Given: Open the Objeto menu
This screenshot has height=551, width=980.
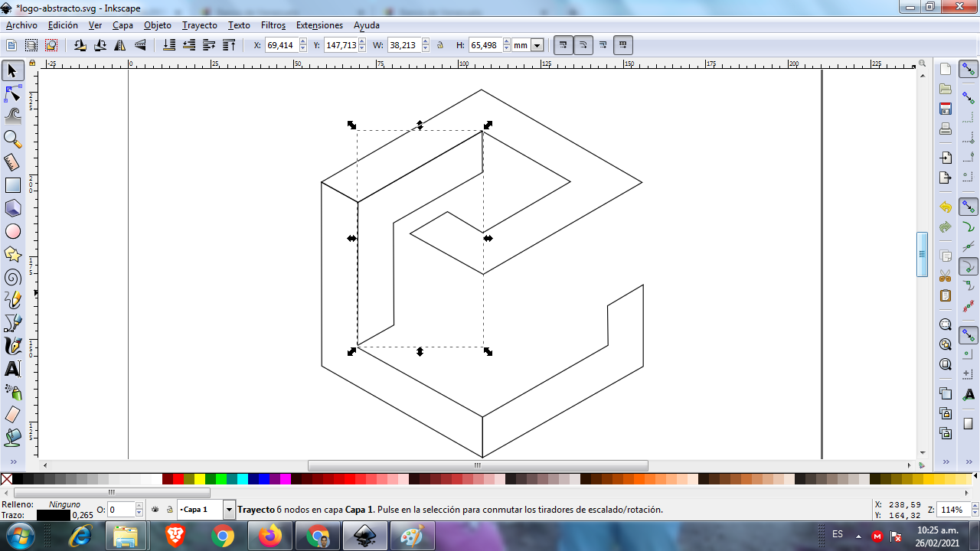Looking at the screenshot, I should click(158, 25).
